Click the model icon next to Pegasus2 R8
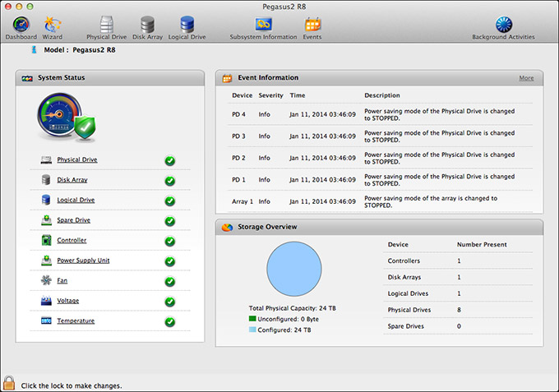Image resolution: width=559 pixels, height=392 pixels. pyautogui.click(x=34, y=49)
